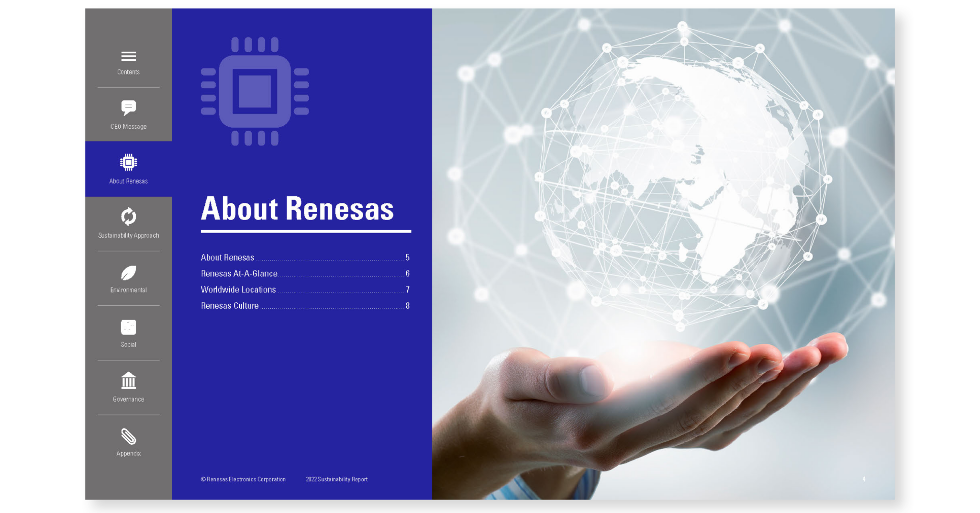Open the 'Worldwide Locations' contents entry
Image resolution: width=980 pixels, height=513 pixels.
(x=238, y=290)
